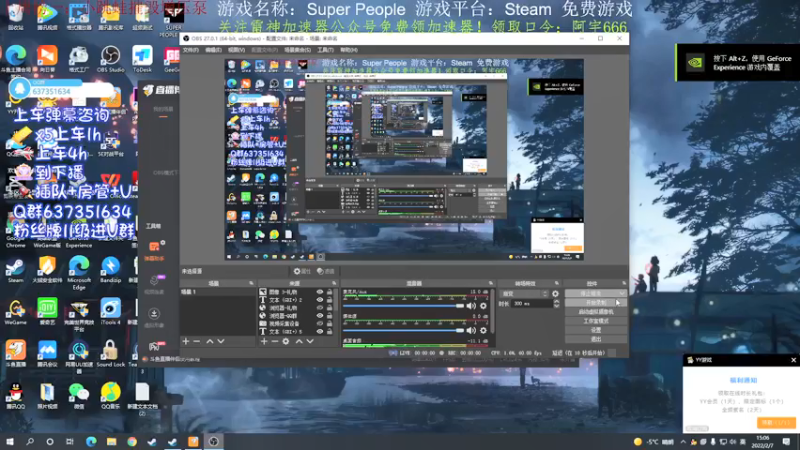Open OBS Studio desktop shortcut
Image resolution: width=800 pixels, height=450 pixels.
[x=110, y=59]
